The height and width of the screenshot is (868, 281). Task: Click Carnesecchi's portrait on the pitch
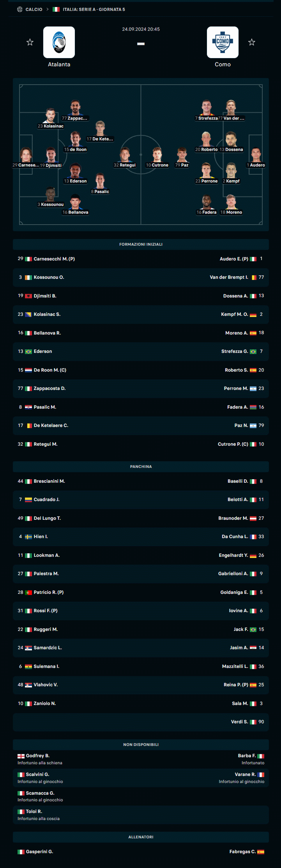click(26, 155)
